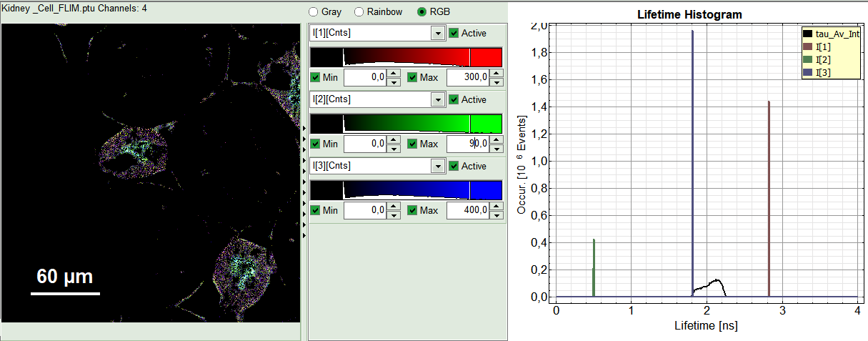
Task: Increase red channel Max value with up arrow
Action: [x=496, y=74]
